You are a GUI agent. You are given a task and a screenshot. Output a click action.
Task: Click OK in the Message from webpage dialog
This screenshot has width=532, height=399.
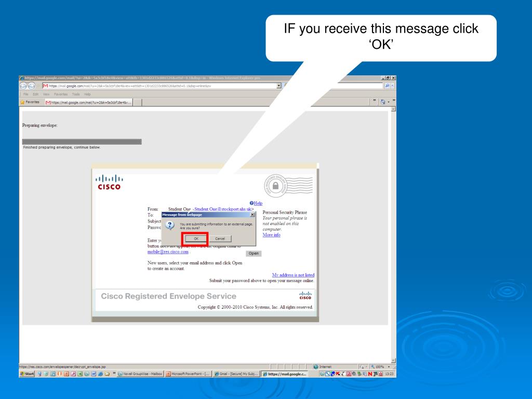[x=196, y=239]
